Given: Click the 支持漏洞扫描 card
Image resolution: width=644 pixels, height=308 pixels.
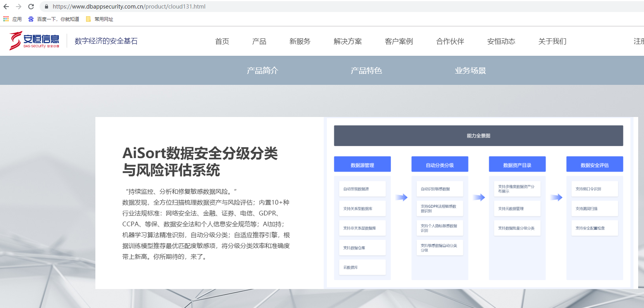Looking at the screenshot, I should pos(595,208).
